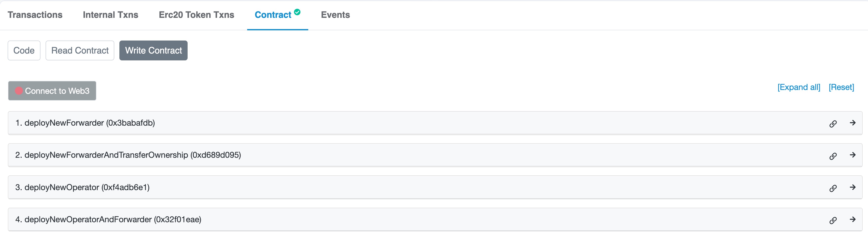The image size is (868, 236).
Task: Show the contract Code view
Action: 24,50
